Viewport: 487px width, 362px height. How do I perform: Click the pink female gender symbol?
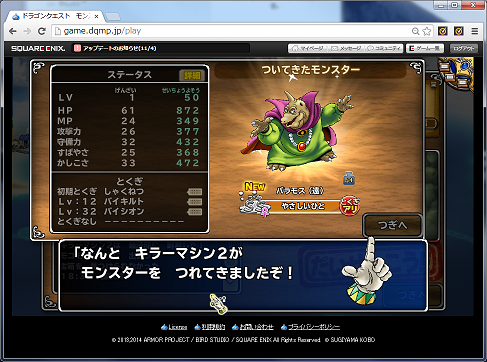click(265, 212)
